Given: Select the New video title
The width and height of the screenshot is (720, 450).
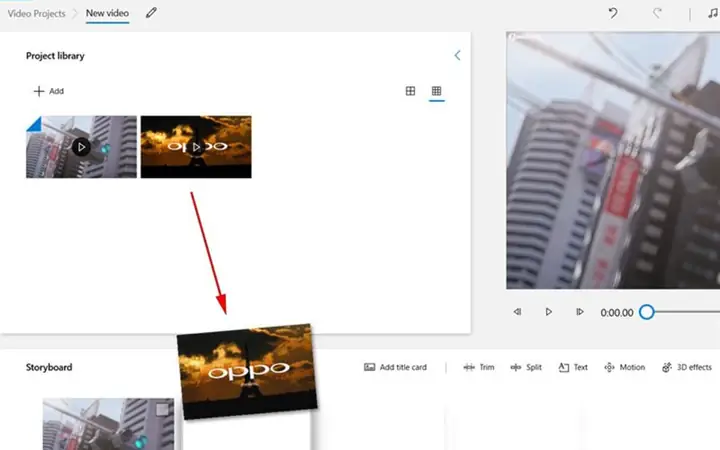Looking at the screenshot, I should pyautogui.click(x=107, y=13).
